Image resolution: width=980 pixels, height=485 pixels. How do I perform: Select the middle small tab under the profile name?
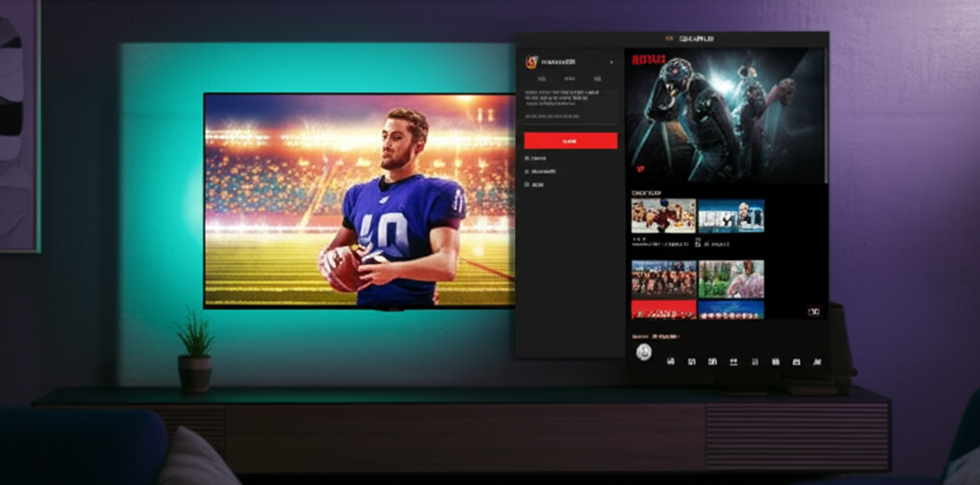coord(569,79)
